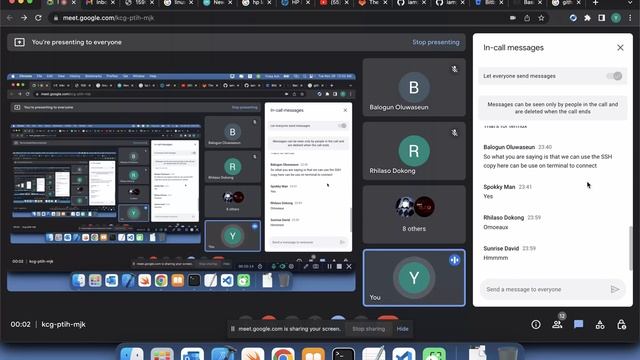Click Rhilaso Dokong's message 'Omoeaux'
Viewport: 640px width, 360px height.
(x=496, y=227)
